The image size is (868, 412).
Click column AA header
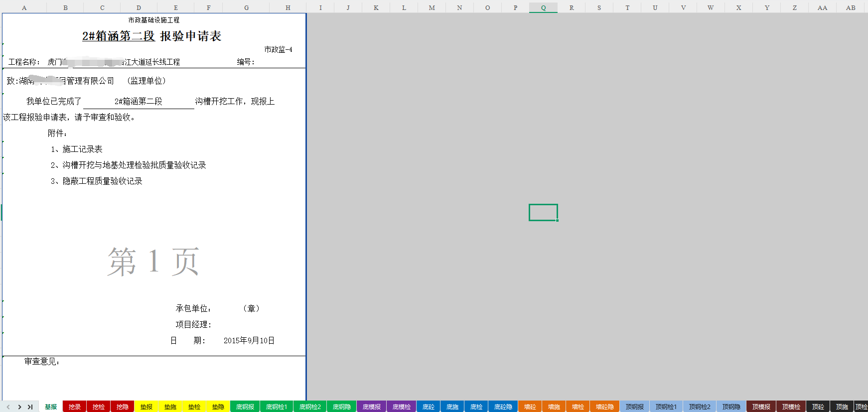pos(822,7)
